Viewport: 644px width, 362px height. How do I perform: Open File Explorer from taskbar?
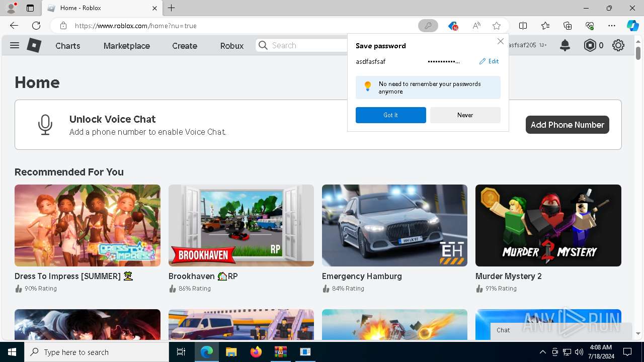point(231,352)
